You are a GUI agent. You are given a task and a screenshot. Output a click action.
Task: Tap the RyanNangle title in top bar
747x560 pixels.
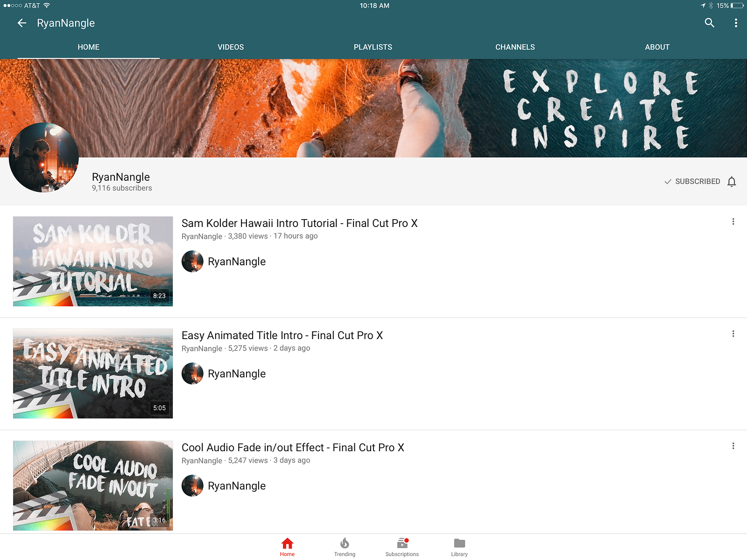(66, 23)
